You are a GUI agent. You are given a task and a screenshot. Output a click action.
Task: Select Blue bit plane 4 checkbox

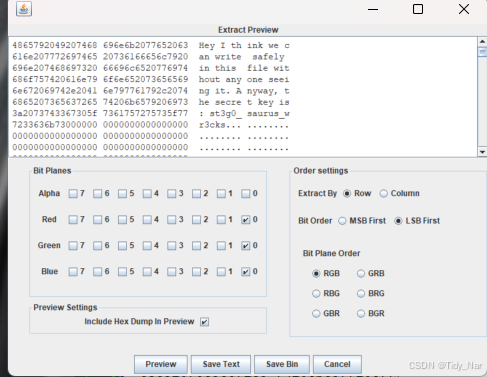147,272
